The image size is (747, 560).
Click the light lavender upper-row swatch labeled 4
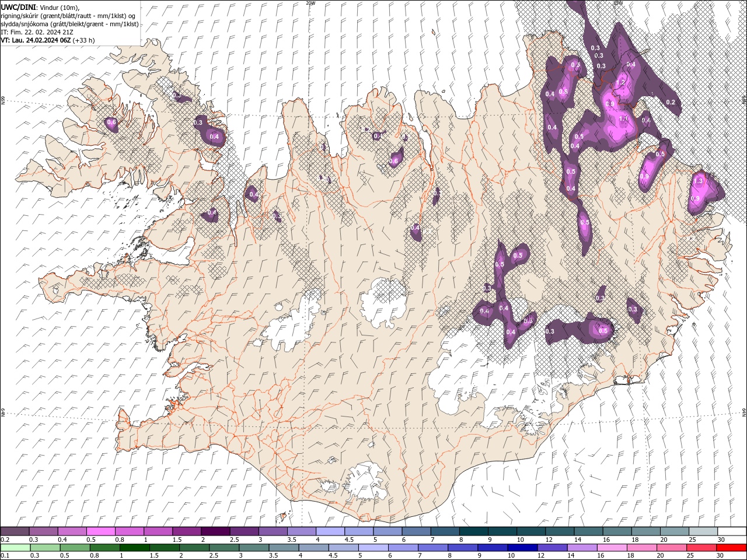point(330,531)
